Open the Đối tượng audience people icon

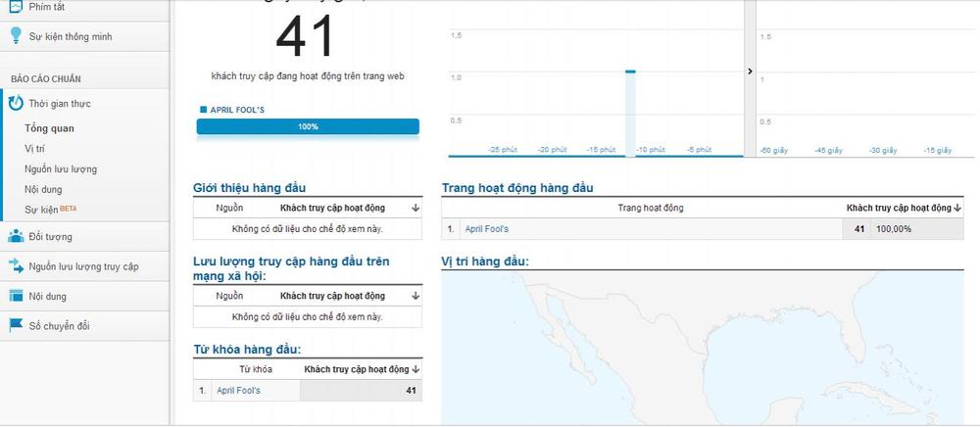coord(17,236)
